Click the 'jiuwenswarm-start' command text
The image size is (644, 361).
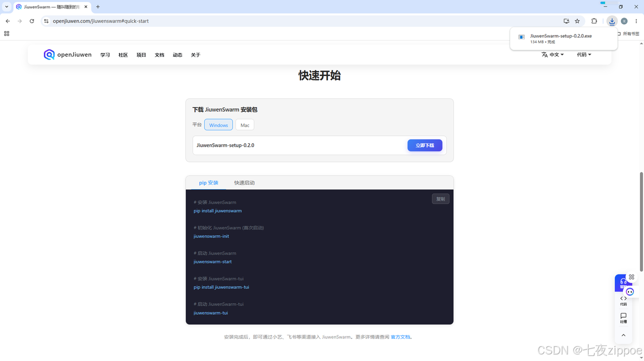[x=213, y=262]
